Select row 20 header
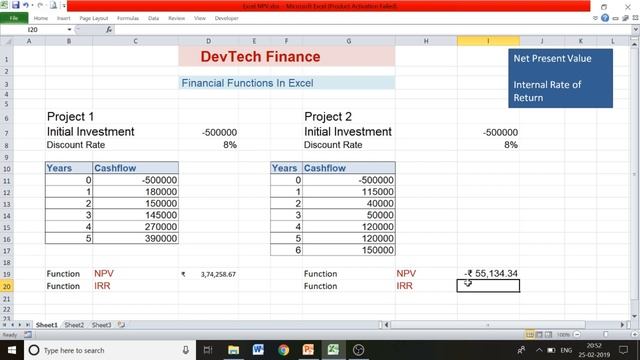The width and height of the screenshot is (640, 360). 7,286
